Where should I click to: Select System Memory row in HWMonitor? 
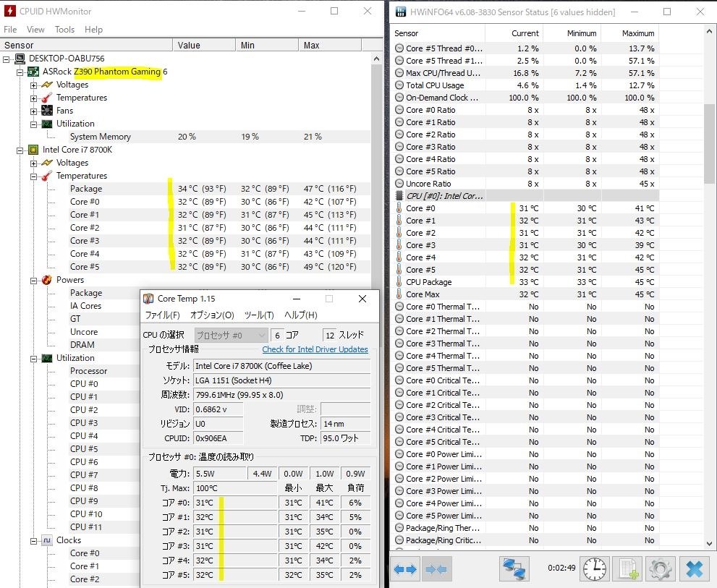(x=219, y=137)
